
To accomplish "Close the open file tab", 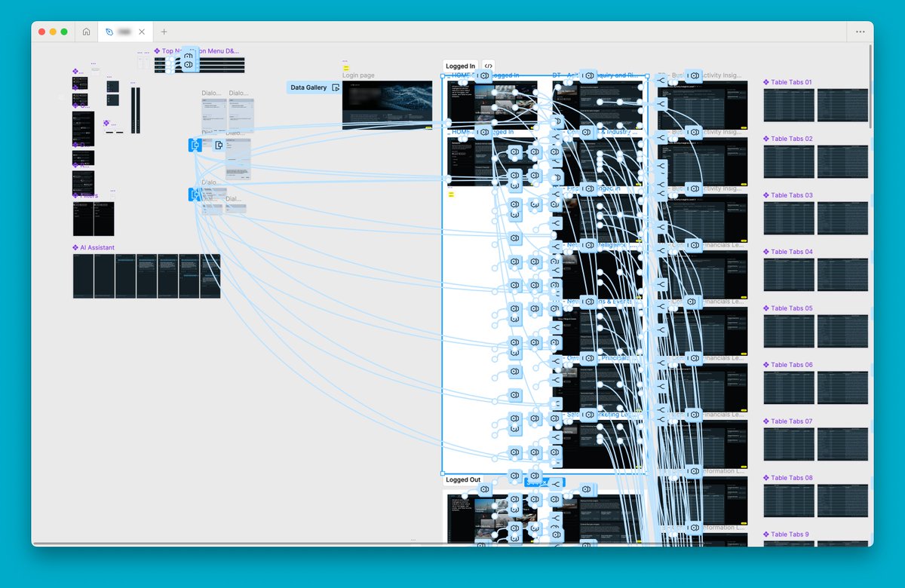I will pos(142,32).
